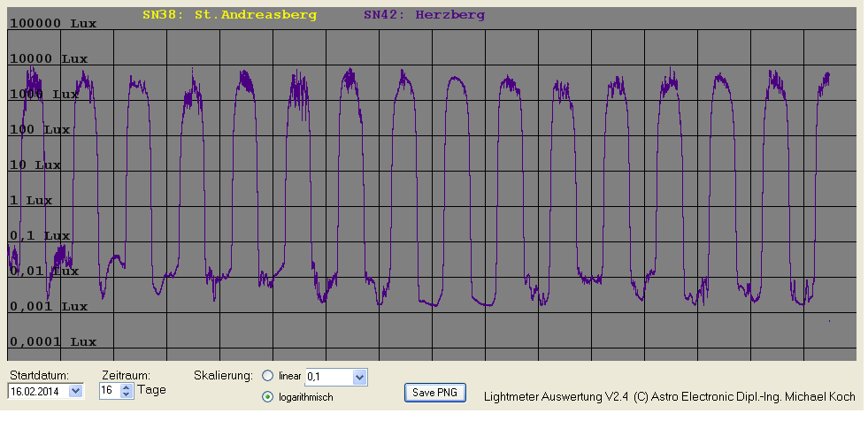Screen dimensions: 868x421
Task: Click the 10000 Lux axis label
Action: click(x=49, y=59)
